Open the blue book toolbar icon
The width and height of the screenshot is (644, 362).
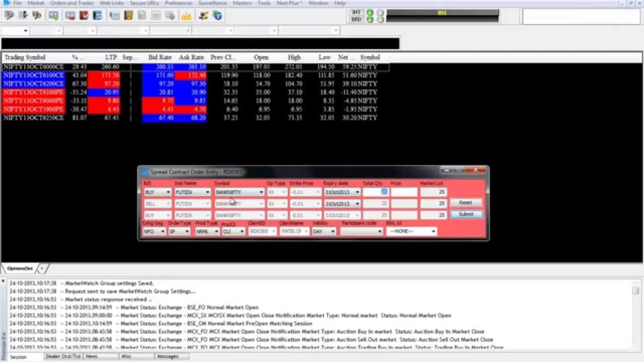click(x=97, y=16)
